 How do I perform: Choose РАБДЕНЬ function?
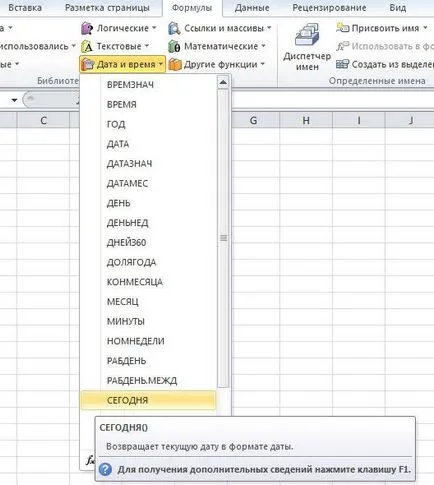pyautogui.click(x=149, y=361)
